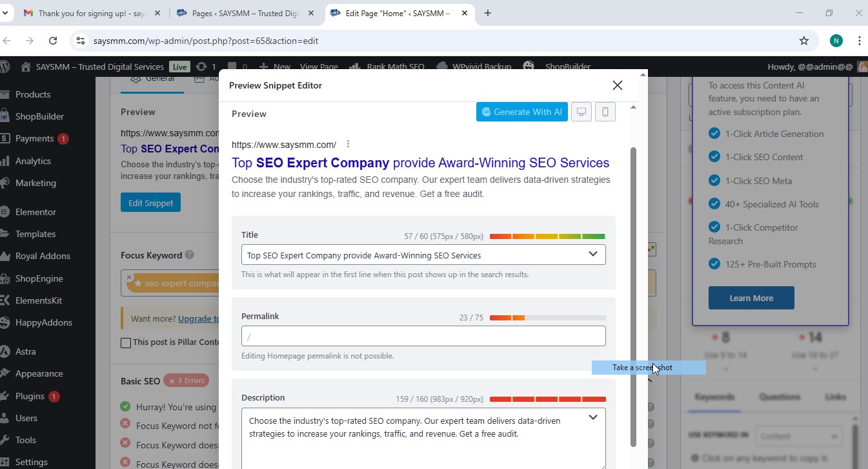Reload the page with the browser refresh icon
The height and width of the screenshot is (469, 868).
pyautogui.click(x=54, y=40)
